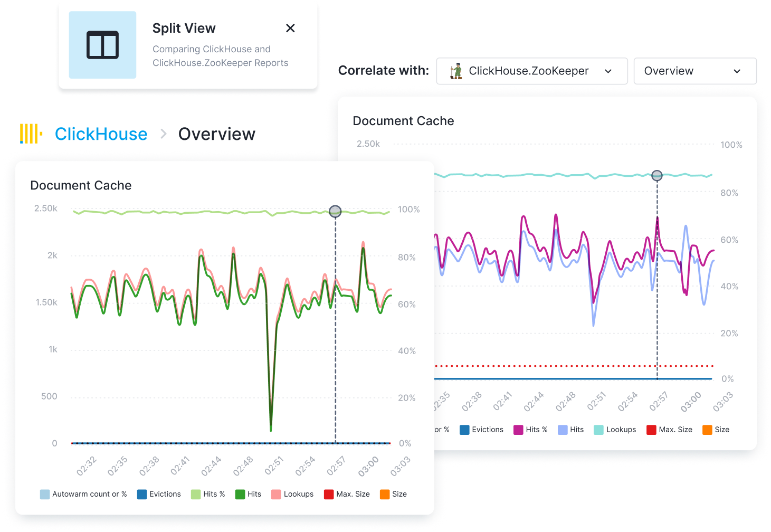Open the ClickHouse breadcrumb link
Viewport: 771px width, 532px height.
point(101,134)
